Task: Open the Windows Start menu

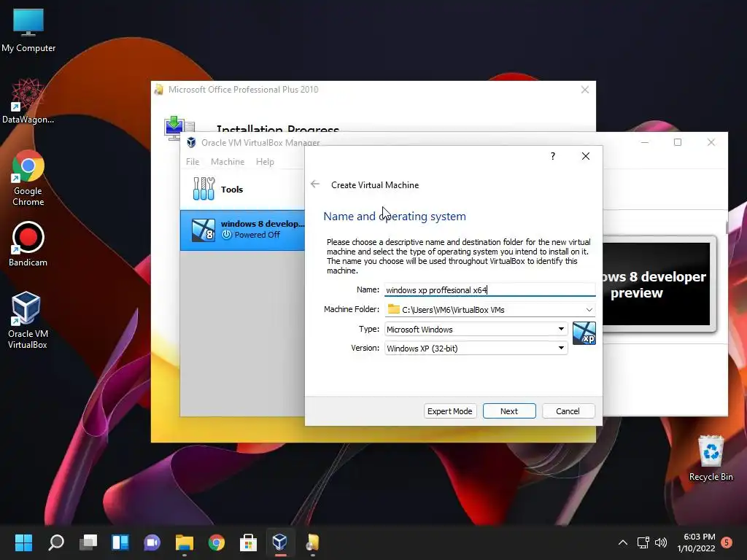Action: (x=23, y=542)
